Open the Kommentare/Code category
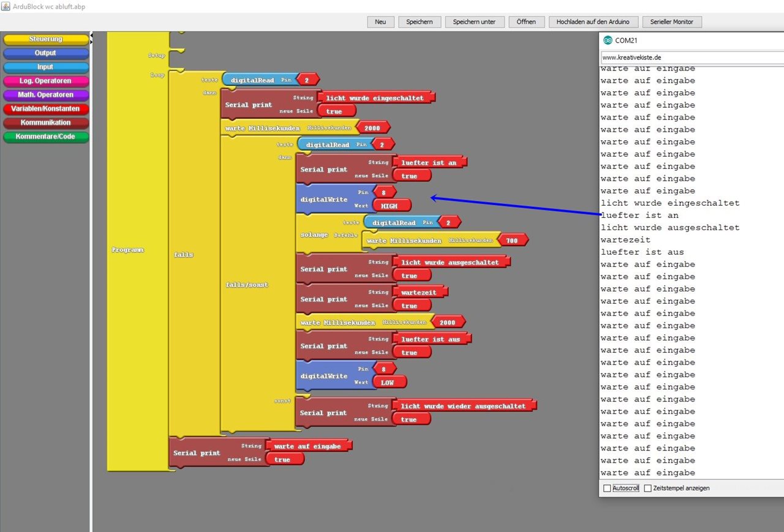Screen dimensions: 784x532 coord(46,137)
